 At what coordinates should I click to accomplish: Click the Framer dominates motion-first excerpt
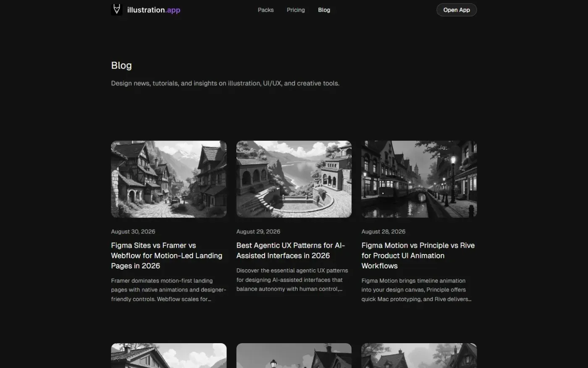[x=168, y=290]
